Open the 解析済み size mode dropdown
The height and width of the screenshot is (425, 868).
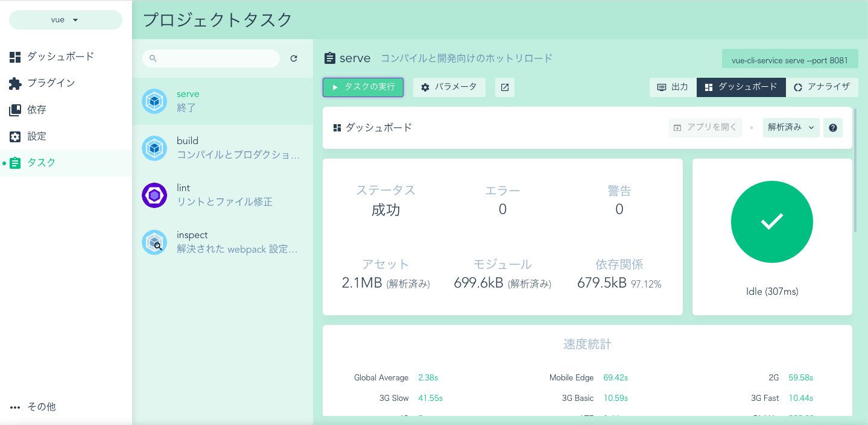tap(791, 127)
